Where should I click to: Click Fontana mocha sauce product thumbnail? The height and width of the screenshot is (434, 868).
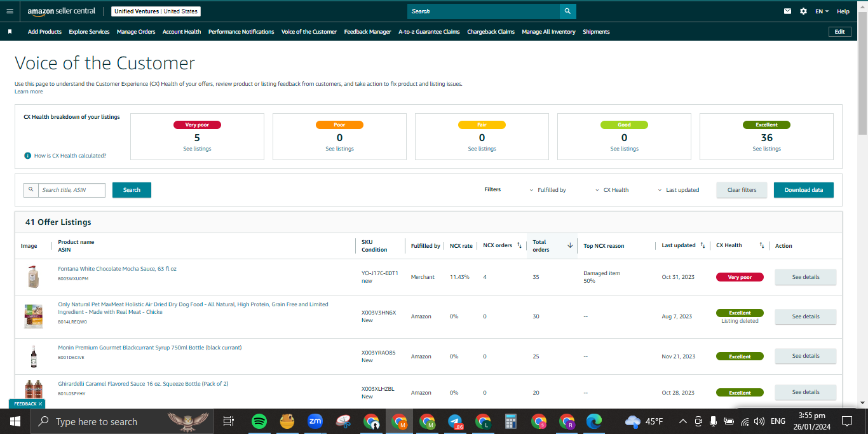[x=32, y=277]
